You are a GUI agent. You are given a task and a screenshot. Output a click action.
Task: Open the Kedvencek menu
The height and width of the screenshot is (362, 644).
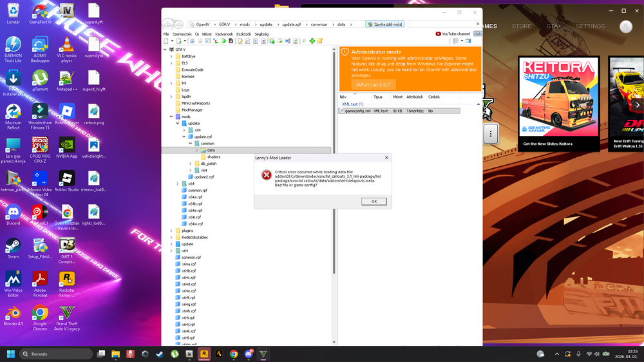(224, 34)
